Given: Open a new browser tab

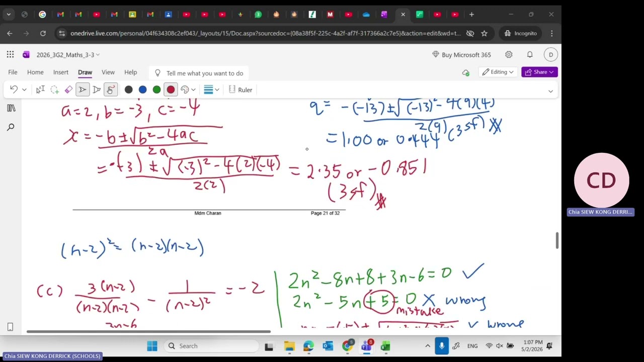Looking at the screenshot, I should pyautogui.click(x=471, y=15).
